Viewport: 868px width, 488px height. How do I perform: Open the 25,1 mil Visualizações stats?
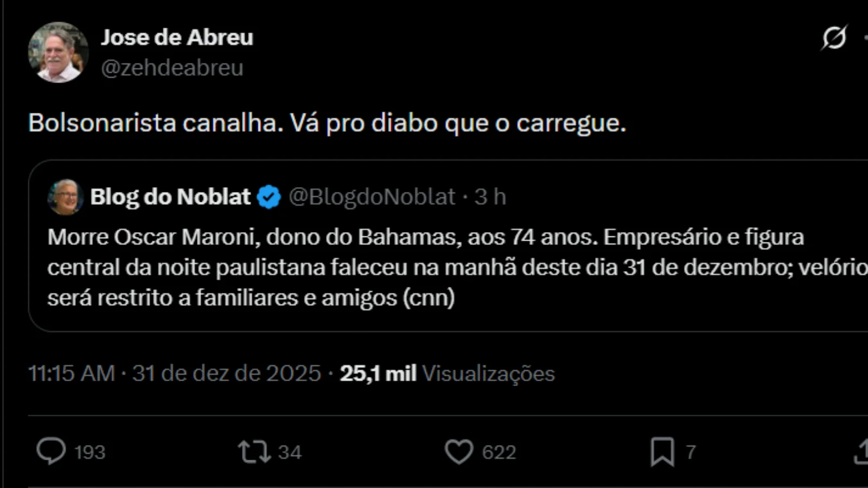pos(447,373)
